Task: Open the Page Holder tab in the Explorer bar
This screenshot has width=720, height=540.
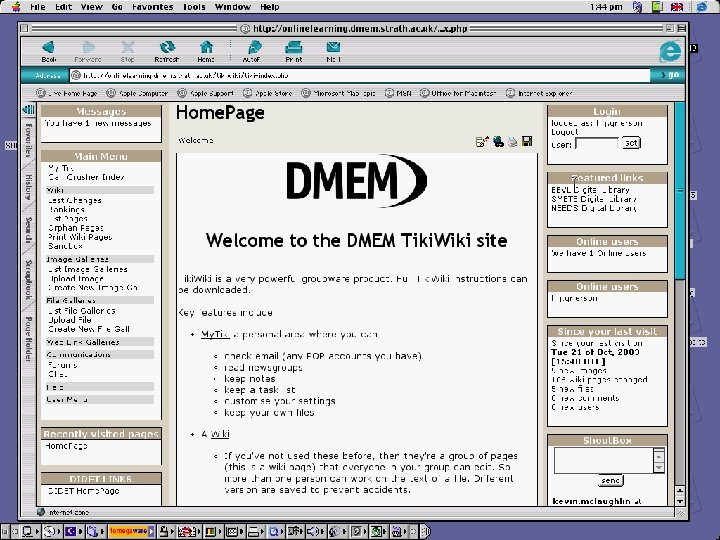Action: 28,339
